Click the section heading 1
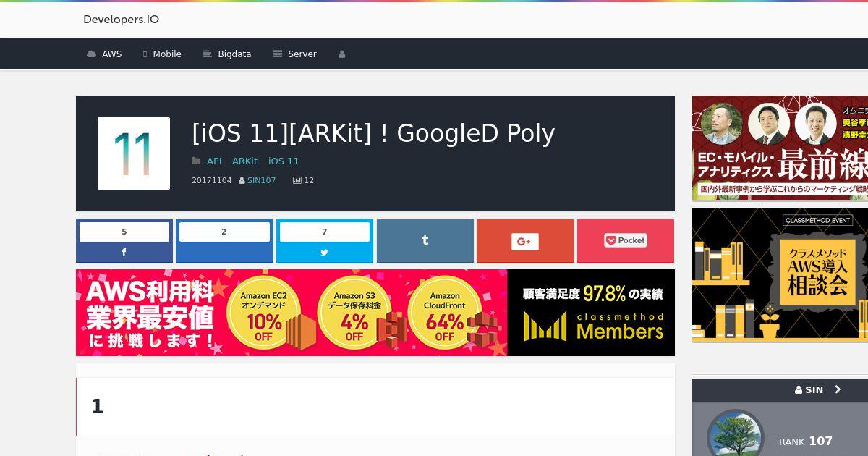The image size is (868, 456). coord(97,407)
